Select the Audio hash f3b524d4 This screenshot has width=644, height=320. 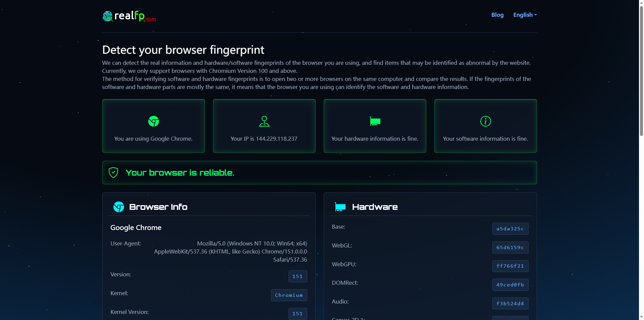coord(510,304)
